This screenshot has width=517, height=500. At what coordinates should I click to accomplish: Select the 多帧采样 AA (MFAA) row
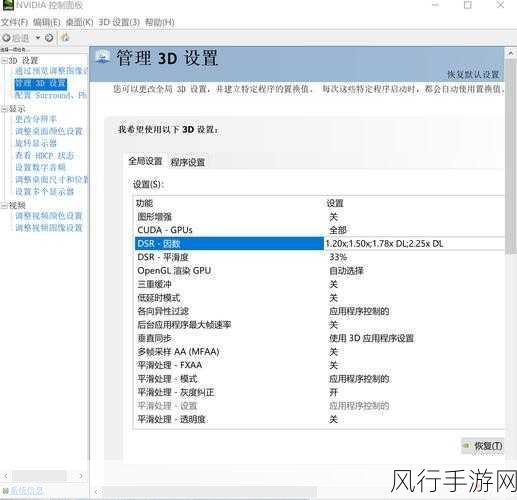click(319, 352)
